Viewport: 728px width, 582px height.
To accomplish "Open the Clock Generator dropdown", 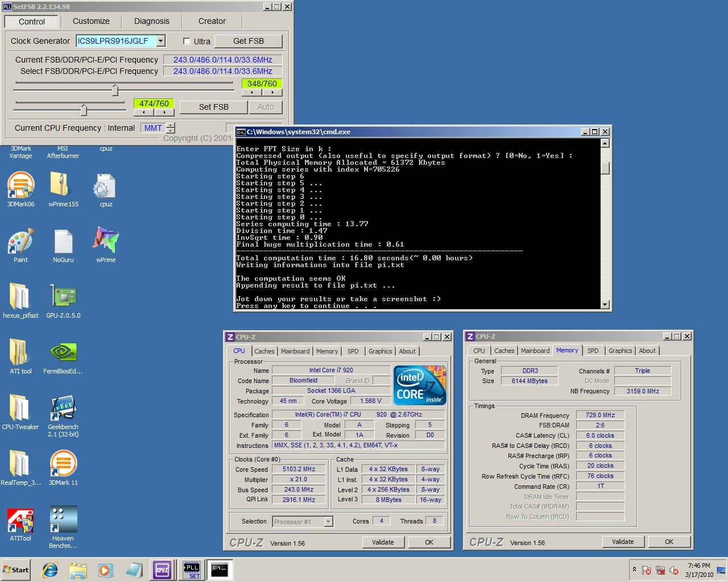I will pyautogui.click(x=161, y=41).
